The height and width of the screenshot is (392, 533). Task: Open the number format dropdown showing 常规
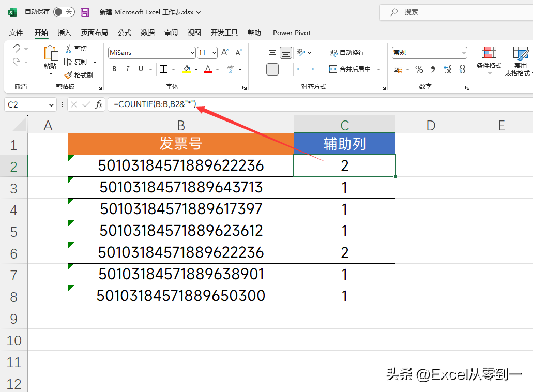[x=463, y=53]
